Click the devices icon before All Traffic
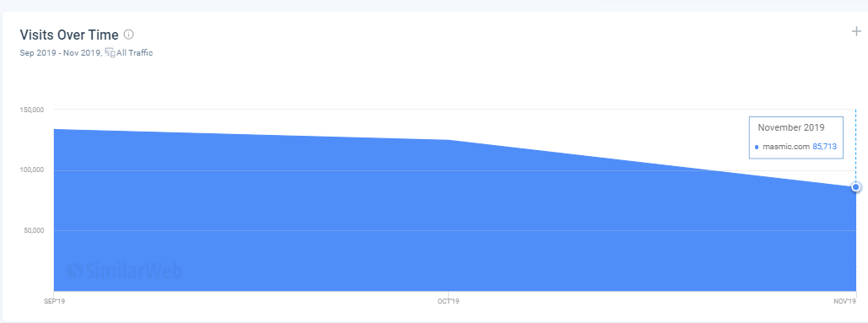This screenshot has height=323, width=868. [110, 53]
